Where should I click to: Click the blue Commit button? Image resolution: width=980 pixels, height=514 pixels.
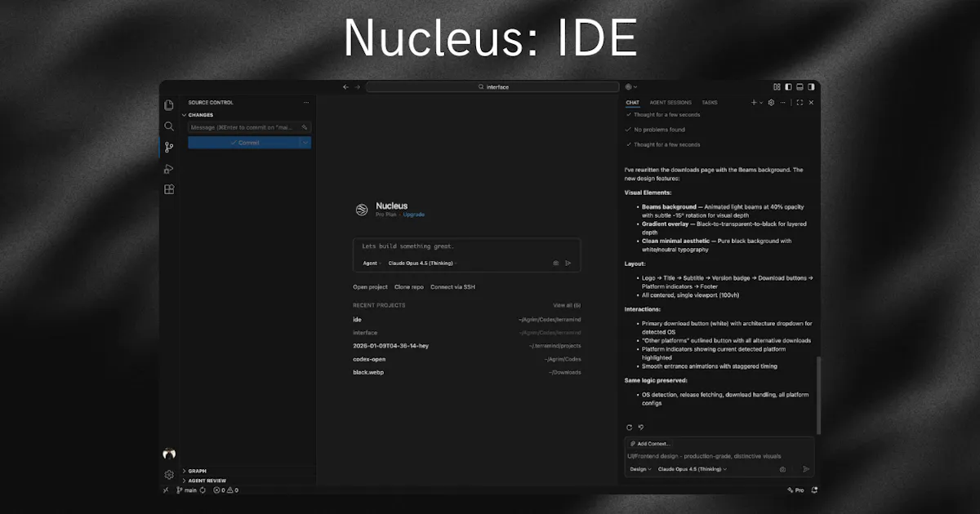coord(243,143)
